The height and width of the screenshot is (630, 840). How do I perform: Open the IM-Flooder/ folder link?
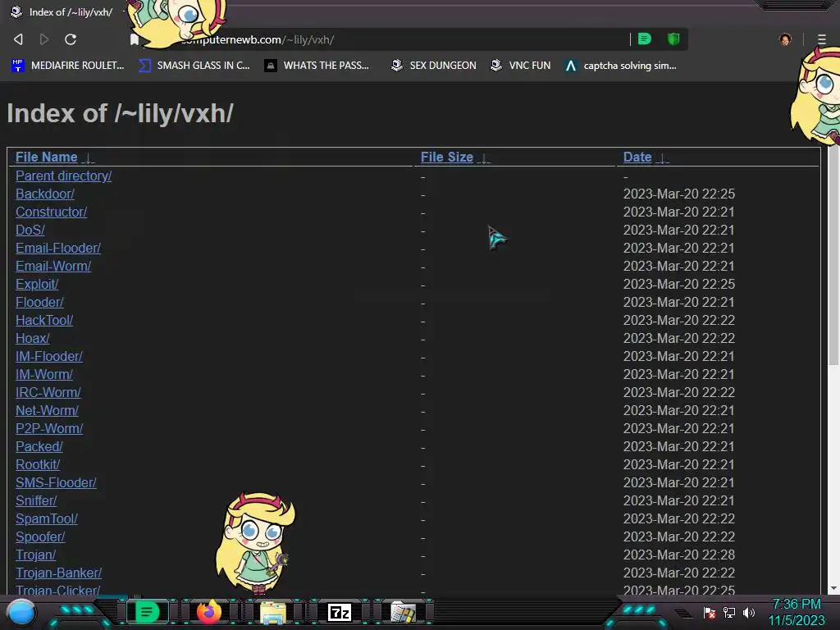[x=48, y=356]
